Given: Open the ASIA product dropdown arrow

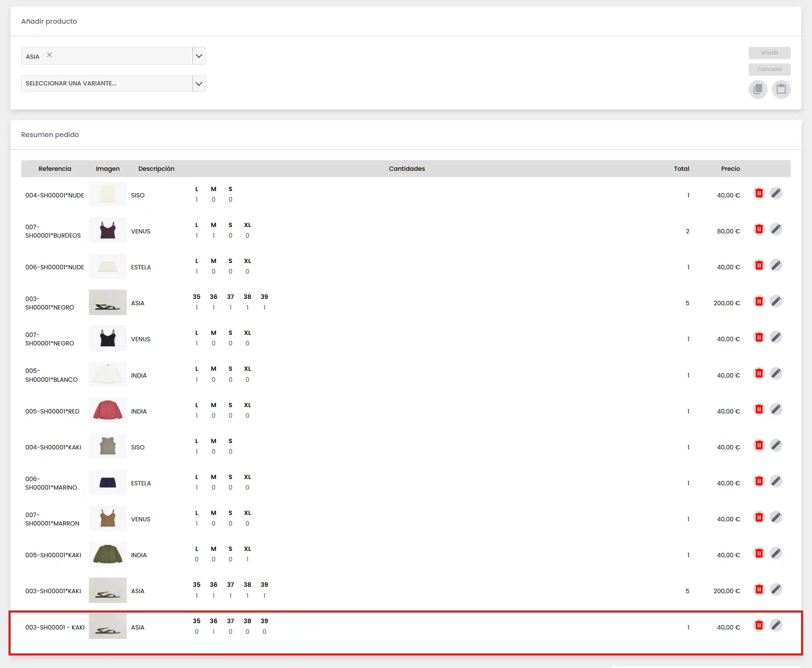Looking at the screenshot, I should click(199, 56).
